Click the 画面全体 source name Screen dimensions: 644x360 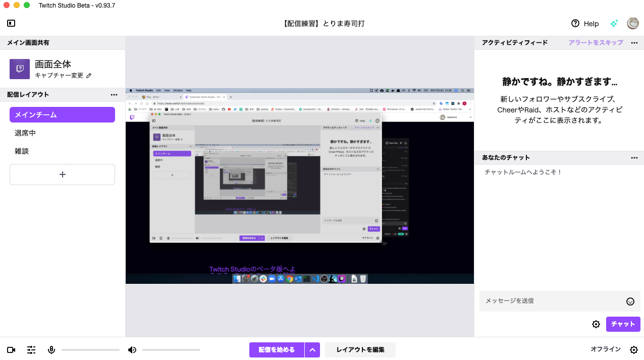tap(53, 64)
